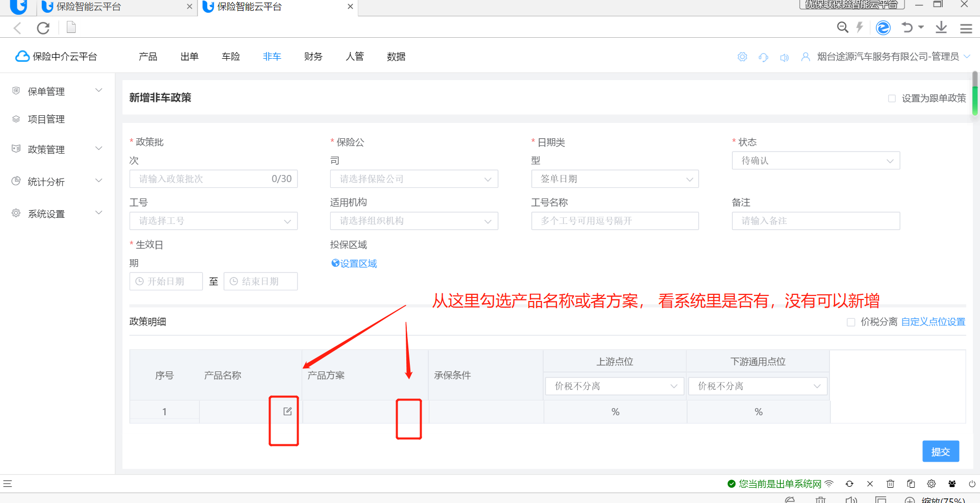Screen dimensions: 980x503
Task: Open 上游点位 价税不分离 dropdown
Action: (x=615, y=386)
